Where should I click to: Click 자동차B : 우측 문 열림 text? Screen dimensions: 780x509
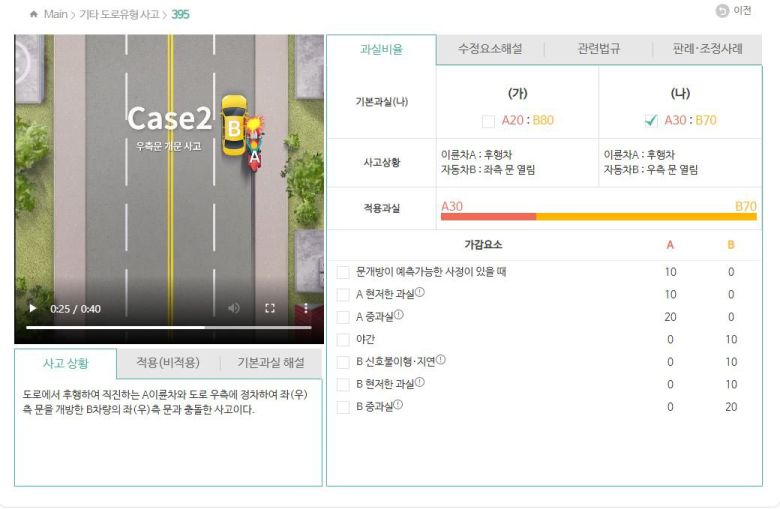(x=651, y=170)
